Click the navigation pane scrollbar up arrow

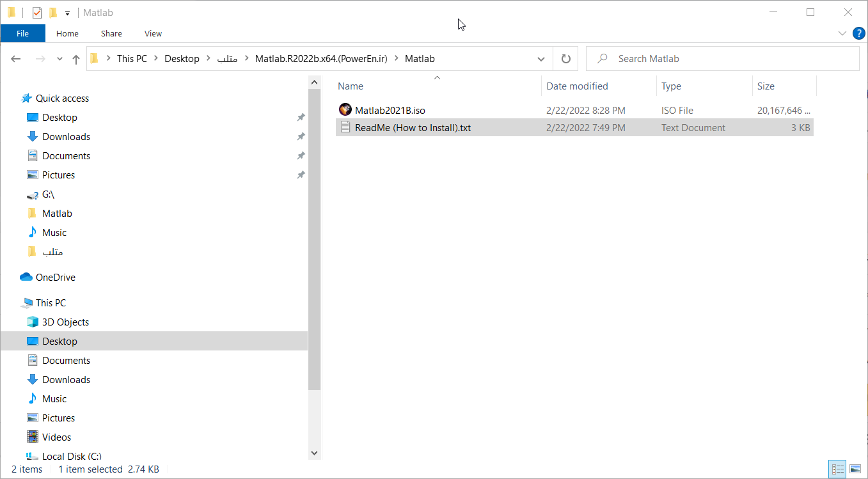[314, 82]
